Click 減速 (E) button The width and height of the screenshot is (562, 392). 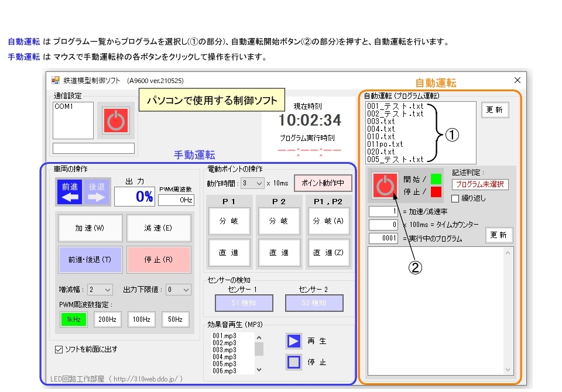pyautogui.click(x=159, y=228)
